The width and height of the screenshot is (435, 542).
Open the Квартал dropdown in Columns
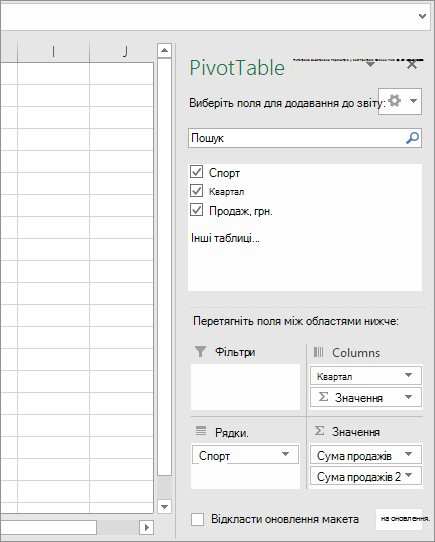(408, 375)
